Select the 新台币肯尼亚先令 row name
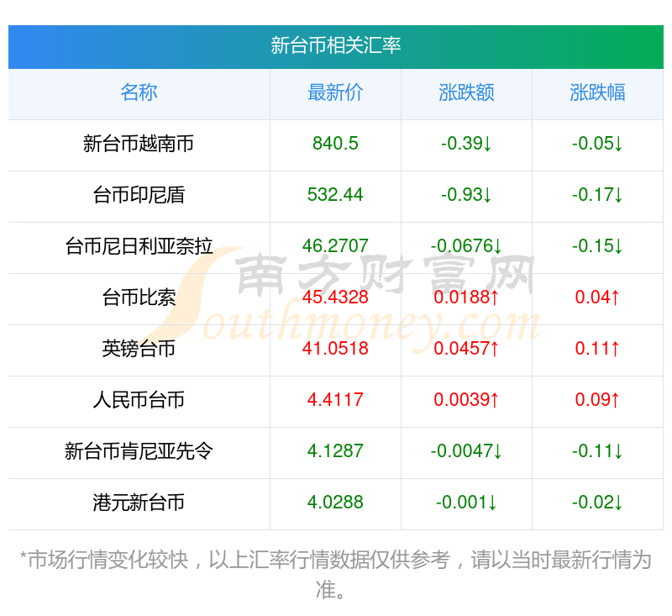The width and height of the screenshot is (672, 616). (x=139, y=451)
